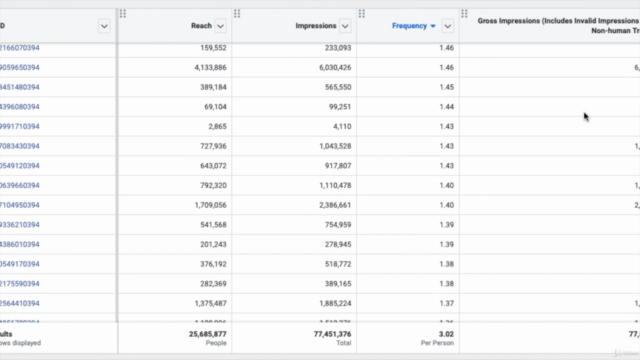
Task: Select the Frequency value 1.44
Action: coord(447,107)
